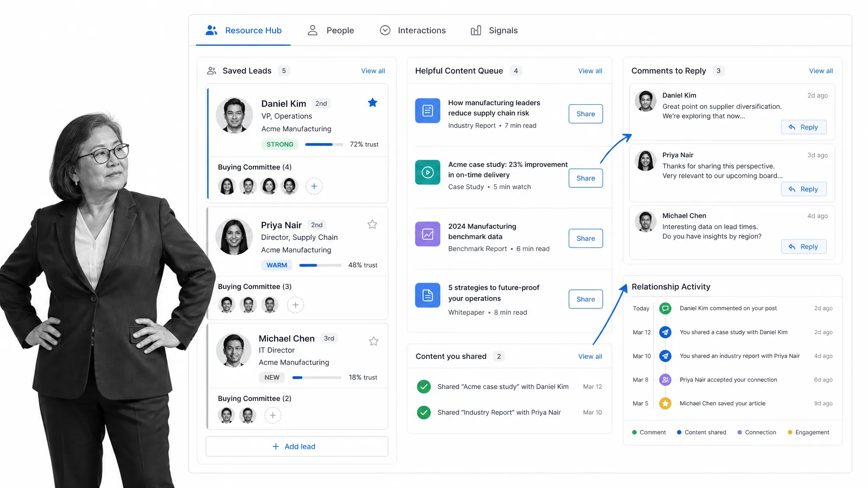View all Saved Leads
Screen dimensions: 868x488
[373, 71]
